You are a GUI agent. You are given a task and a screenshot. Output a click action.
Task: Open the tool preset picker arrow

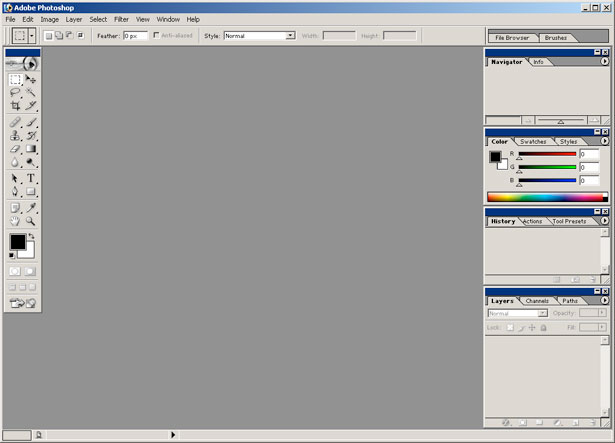click(32, 36)
